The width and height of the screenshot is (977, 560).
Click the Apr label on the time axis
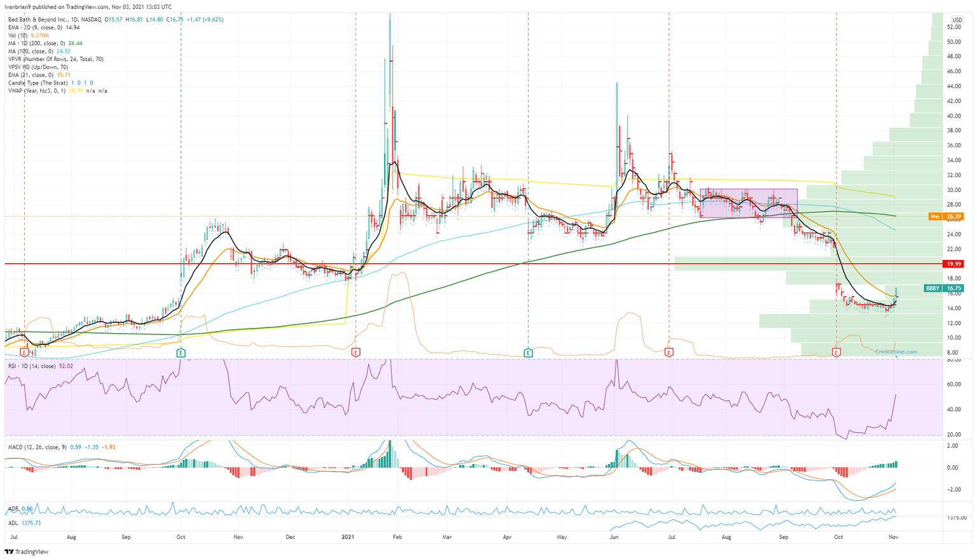[508, 537]
